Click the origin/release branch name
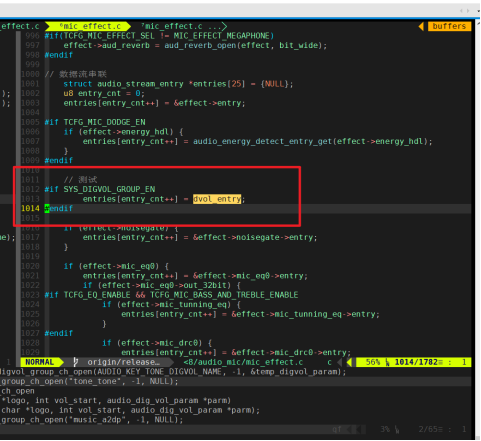Screen dimensions: 481x441 point(124,362)
